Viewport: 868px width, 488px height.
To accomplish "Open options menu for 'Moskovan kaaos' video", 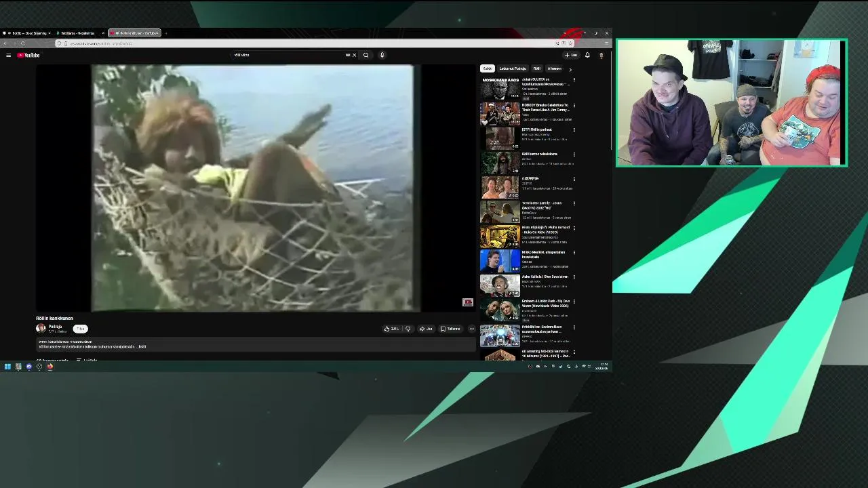I will (574, 80).
